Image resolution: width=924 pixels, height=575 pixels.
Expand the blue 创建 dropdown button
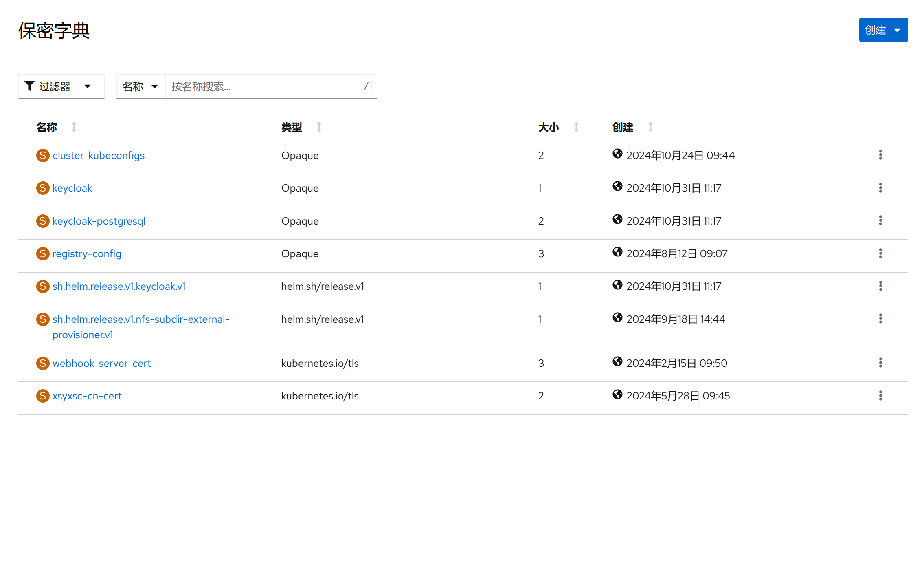883,30
